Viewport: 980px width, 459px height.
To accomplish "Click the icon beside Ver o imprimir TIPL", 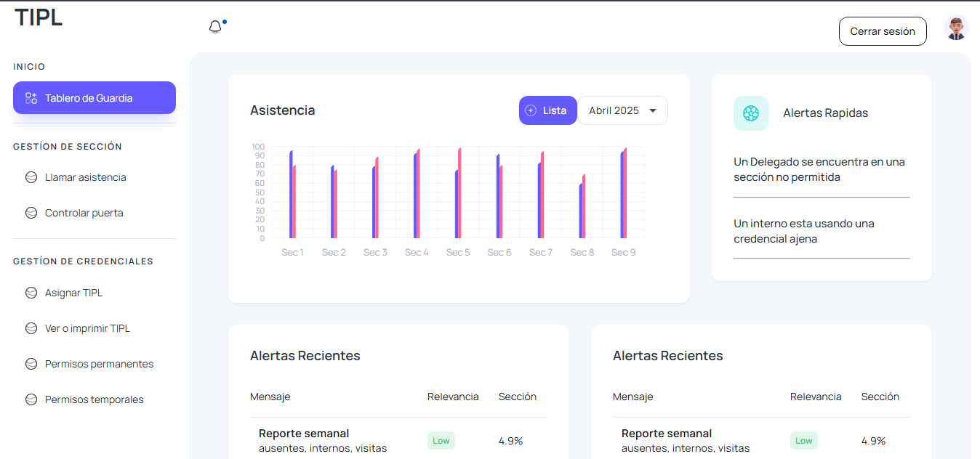I will point(31,328).
